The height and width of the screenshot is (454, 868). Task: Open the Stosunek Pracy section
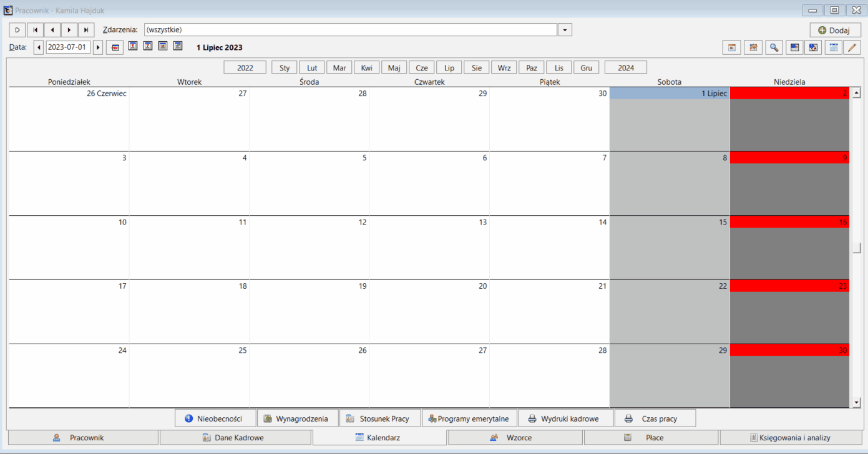coord(381,418)
